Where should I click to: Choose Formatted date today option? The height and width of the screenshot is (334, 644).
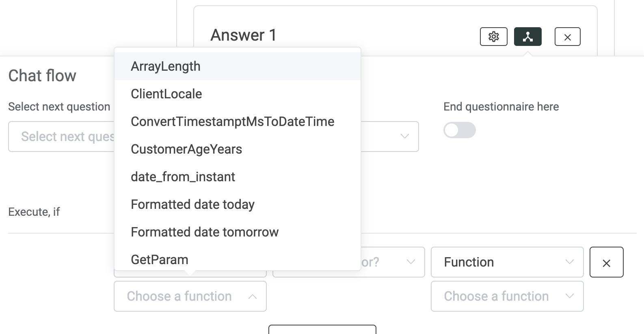coord(192,204)
